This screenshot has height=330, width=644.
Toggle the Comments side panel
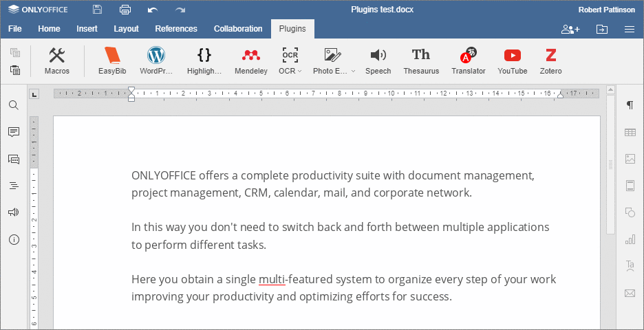point(14,132)
